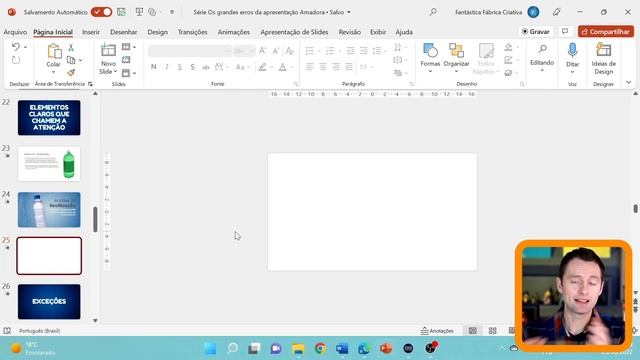The image size is (640, 360).
Task: Collapse the ribbon with the chevron
Action: click(629, 83)
